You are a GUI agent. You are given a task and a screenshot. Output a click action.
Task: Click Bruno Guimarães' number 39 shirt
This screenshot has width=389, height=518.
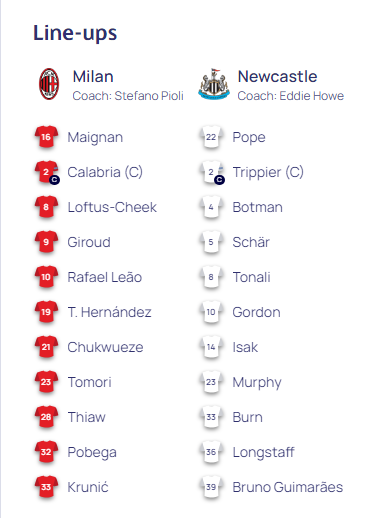tap(211, 487)
